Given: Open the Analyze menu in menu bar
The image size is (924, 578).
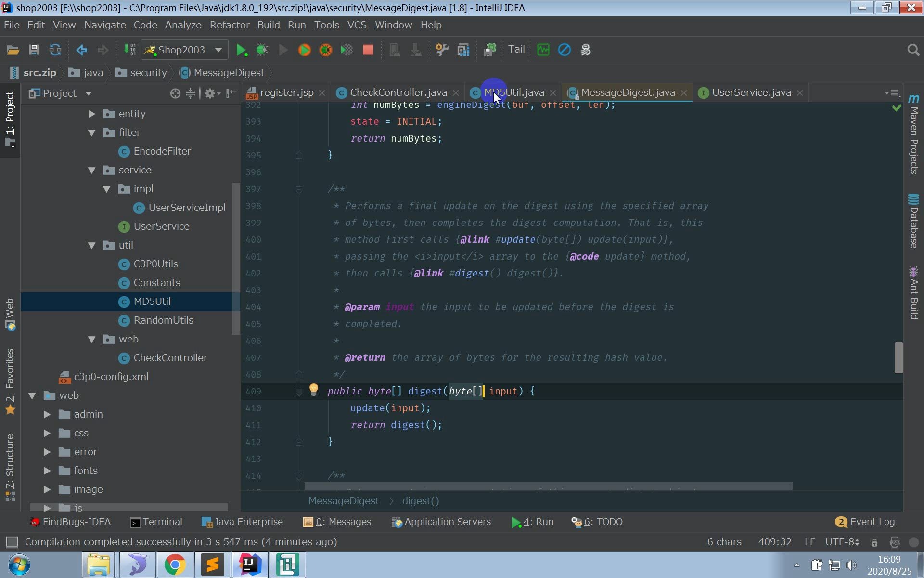Looking at the screenshot, I should click(x=184, y=25).
